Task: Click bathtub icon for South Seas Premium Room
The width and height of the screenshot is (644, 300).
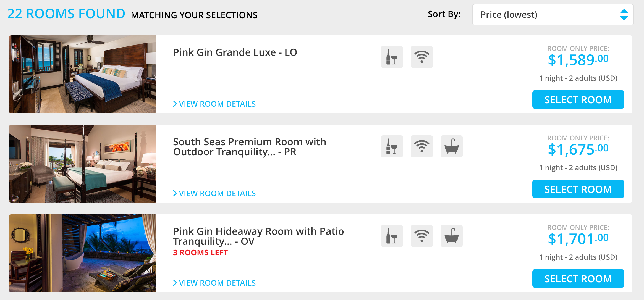Action: (451, 146)
